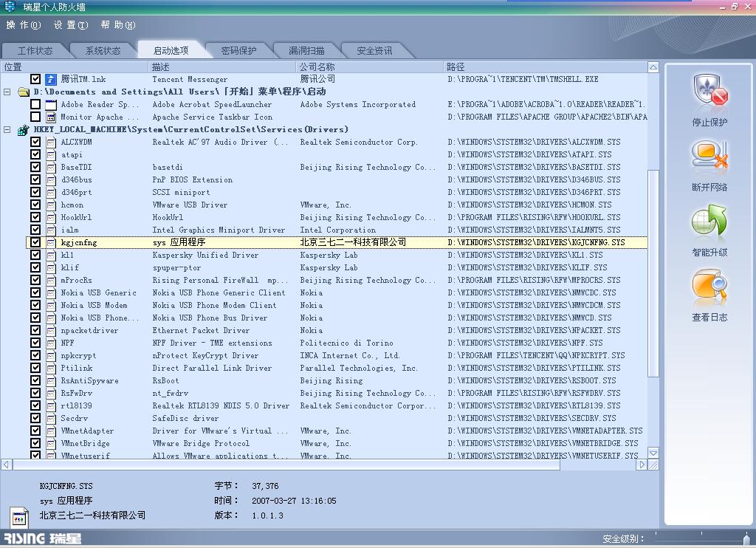Click the horizontal scroll right arrow
756x548 pixels.
coord(642,465)
